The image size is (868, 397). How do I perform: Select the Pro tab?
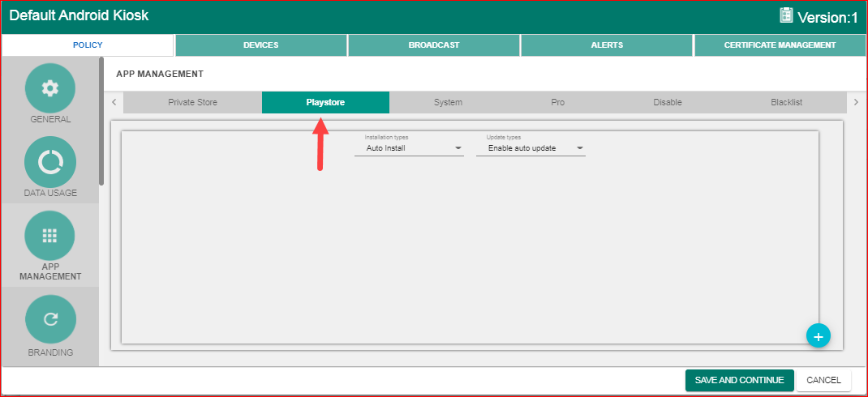(558, 102)
